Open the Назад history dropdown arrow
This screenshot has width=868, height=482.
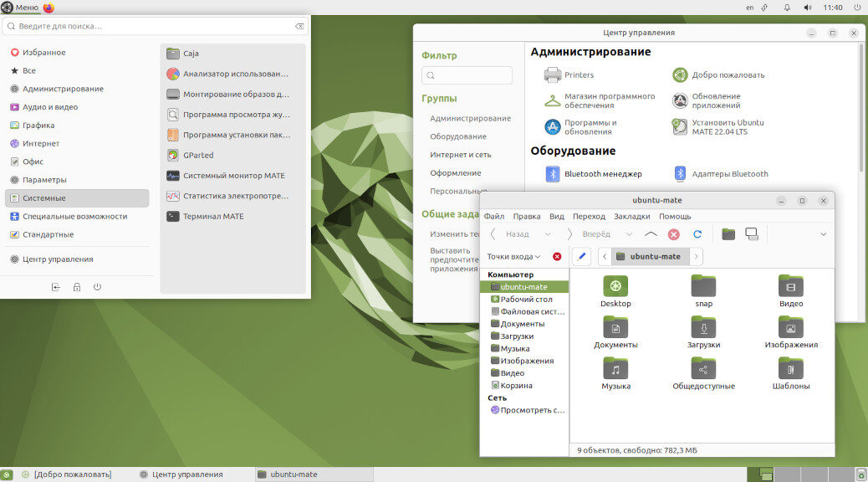(548, 235)
